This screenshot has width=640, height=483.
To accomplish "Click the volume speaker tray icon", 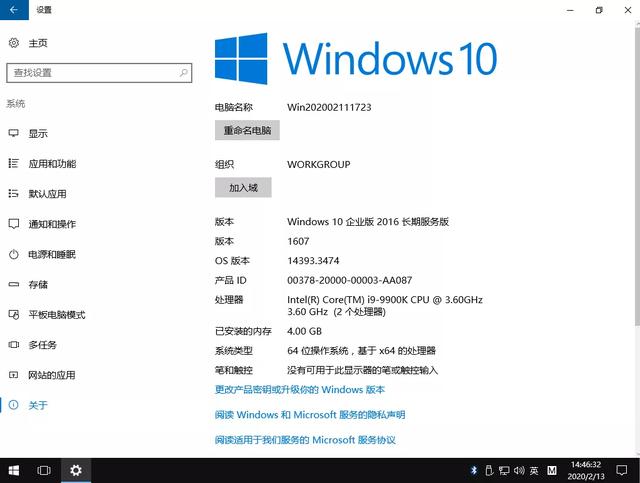I will point(519,470).
